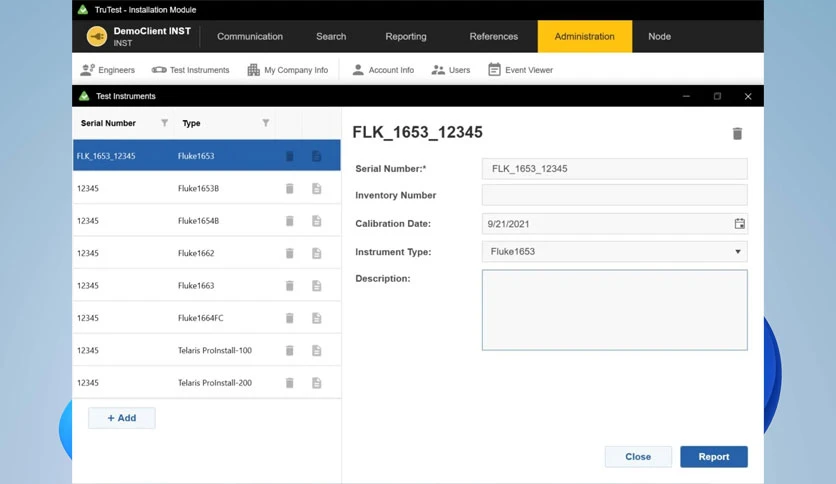Switch to the Node tab
This screenshot has height=484, width=836.
tap(660, 36)
